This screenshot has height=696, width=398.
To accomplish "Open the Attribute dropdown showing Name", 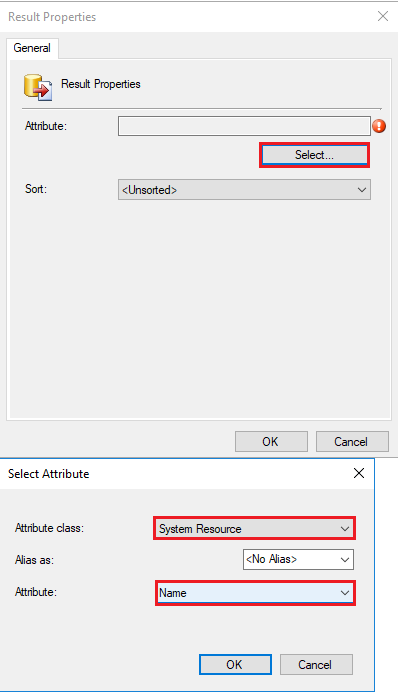I will [x=256, y=593].
